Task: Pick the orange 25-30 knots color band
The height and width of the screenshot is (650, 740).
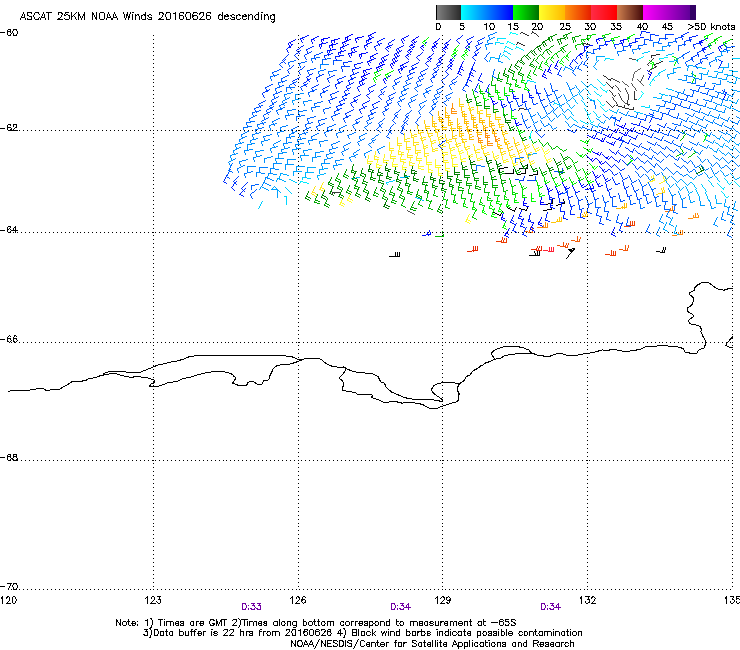Action: [x=578, y=12]
